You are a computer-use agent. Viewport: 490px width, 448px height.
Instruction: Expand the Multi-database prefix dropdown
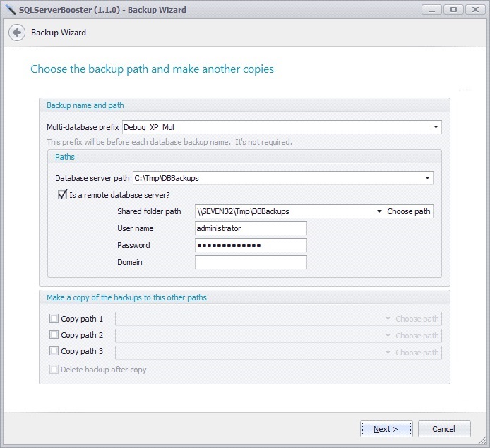coord(436,127)
